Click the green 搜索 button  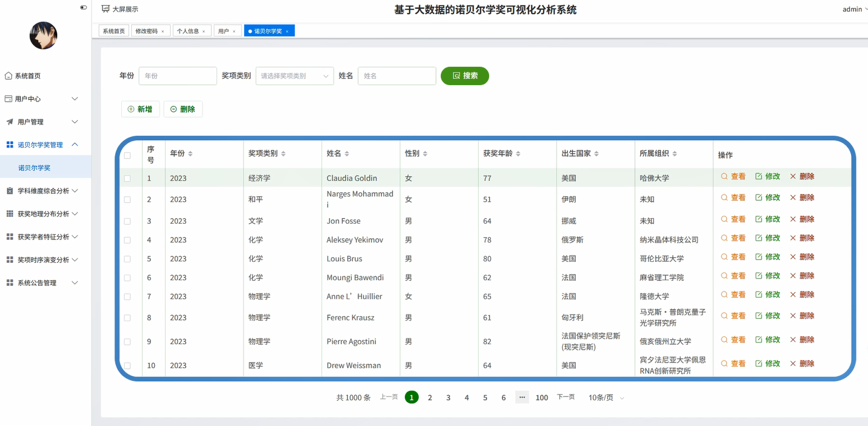(x=465, y=76)
